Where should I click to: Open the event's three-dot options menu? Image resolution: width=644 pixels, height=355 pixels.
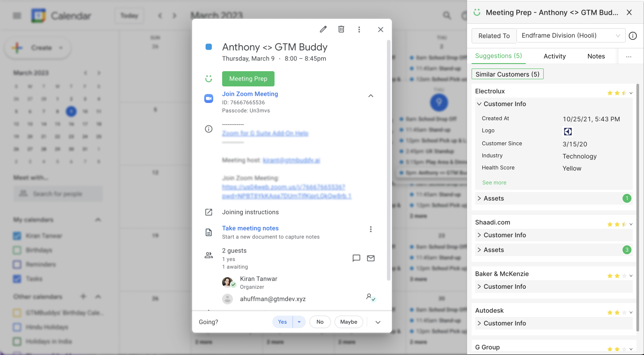click(x=359, y=29)
